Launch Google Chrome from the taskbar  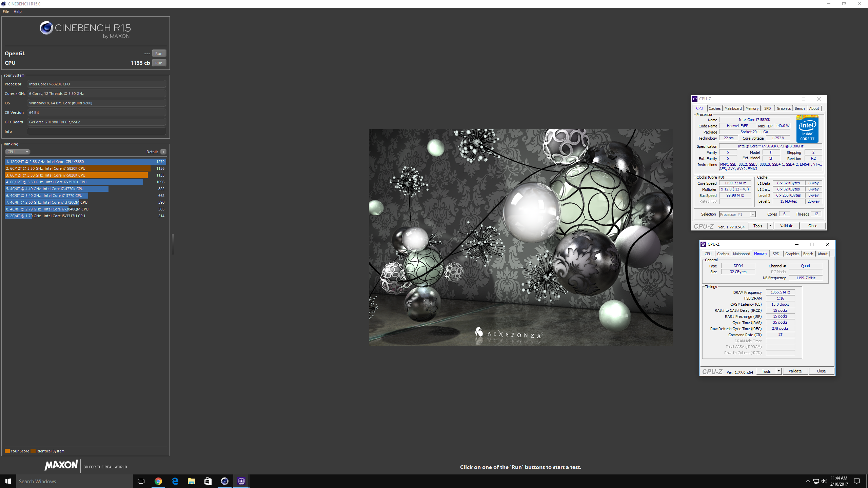point(158,481)
